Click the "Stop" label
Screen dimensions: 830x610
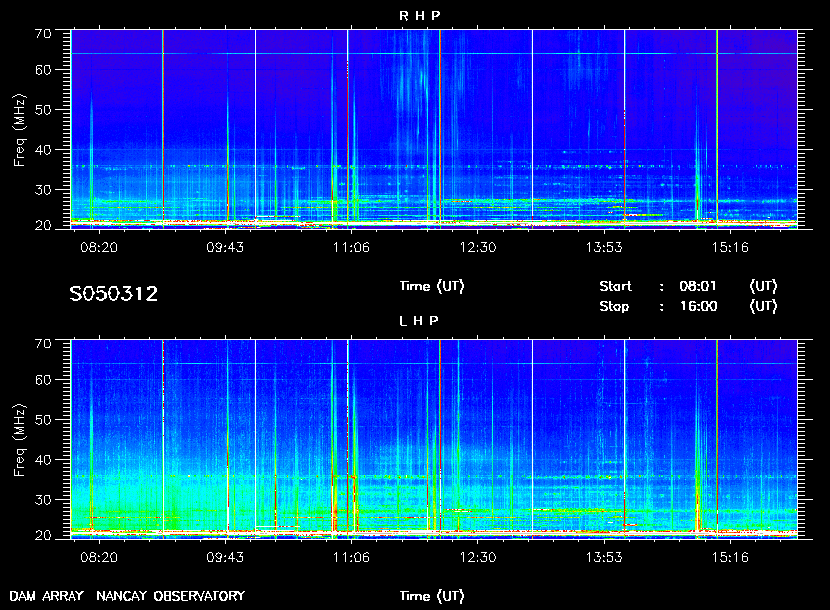(x=614, y=307)
